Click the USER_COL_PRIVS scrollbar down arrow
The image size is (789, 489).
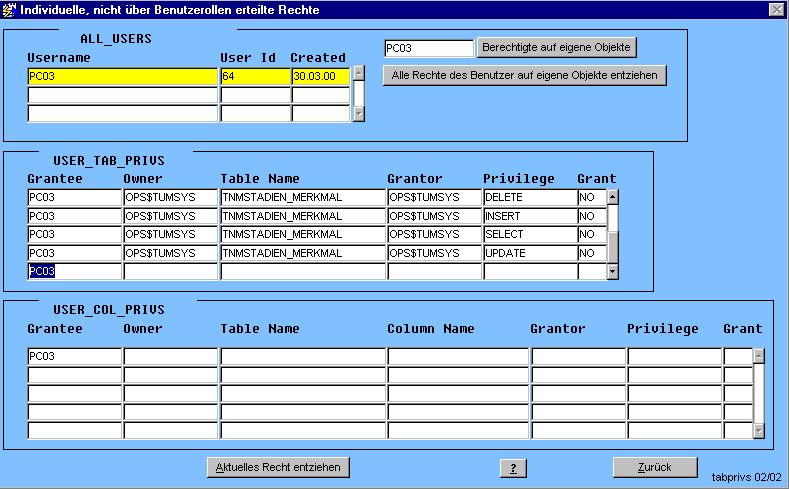[758, 431]
